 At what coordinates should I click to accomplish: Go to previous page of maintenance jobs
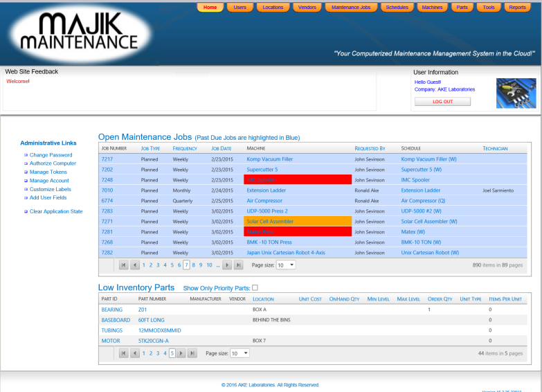tap(134, 265)
